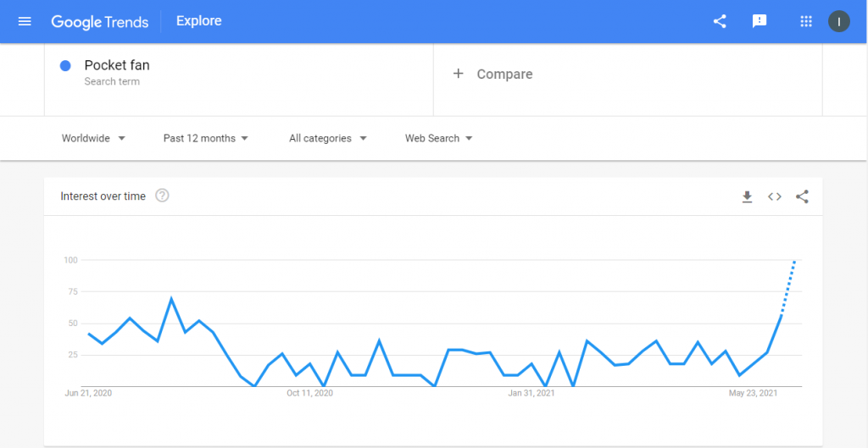Show help for Interest over time
Image resolution: width=868 pixels, height=448 pixels.
[162, 196]
